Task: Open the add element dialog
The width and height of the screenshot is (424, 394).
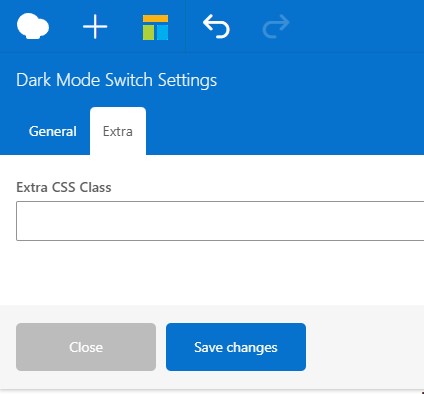Action: (95, 27)
